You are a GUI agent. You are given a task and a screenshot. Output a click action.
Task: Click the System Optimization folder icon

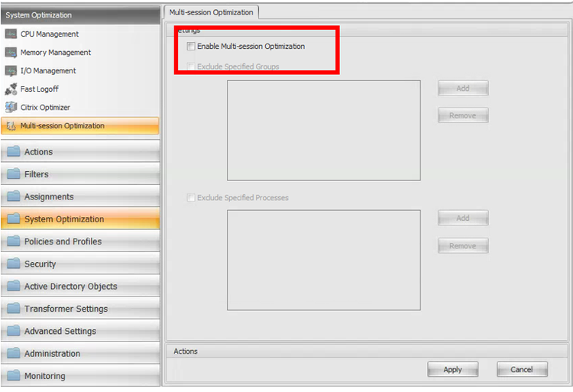(x=14, y=219)
